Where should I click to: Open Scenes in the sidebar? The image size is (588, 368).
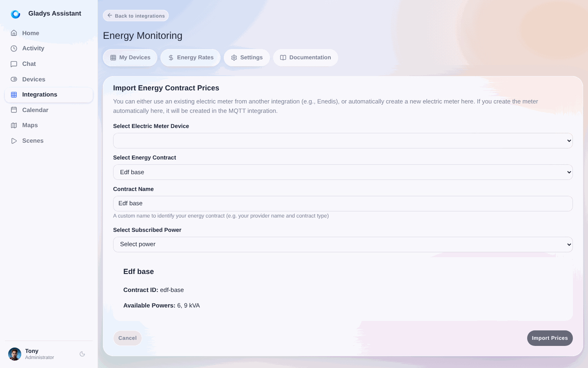tap(49, 141)
